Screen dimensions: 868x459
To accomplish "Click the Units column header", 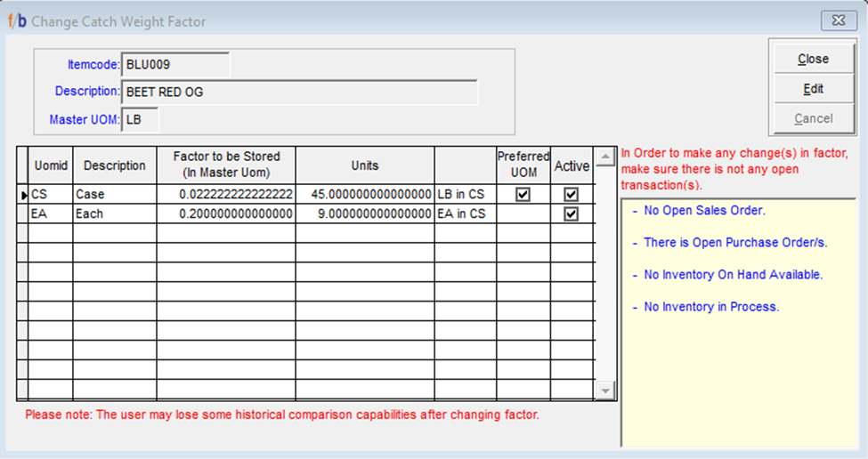I will coord(365,165).
